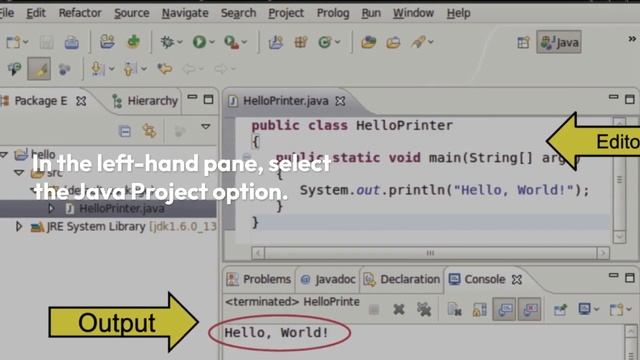This screenshot has height=360, width=640.
Task: Click the New Java Class icon
Action: point(324,42)
